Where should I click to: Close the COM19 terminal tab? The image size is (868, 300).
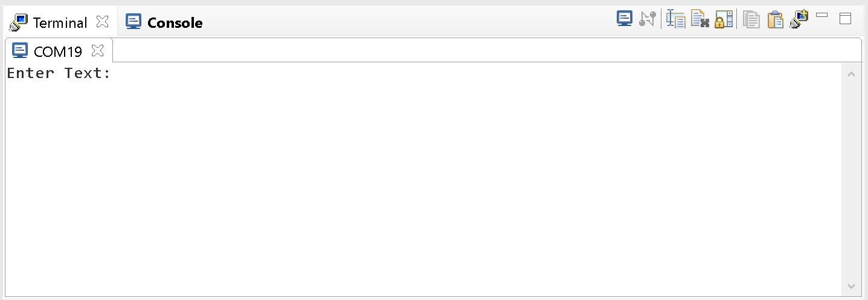point(97,50)
